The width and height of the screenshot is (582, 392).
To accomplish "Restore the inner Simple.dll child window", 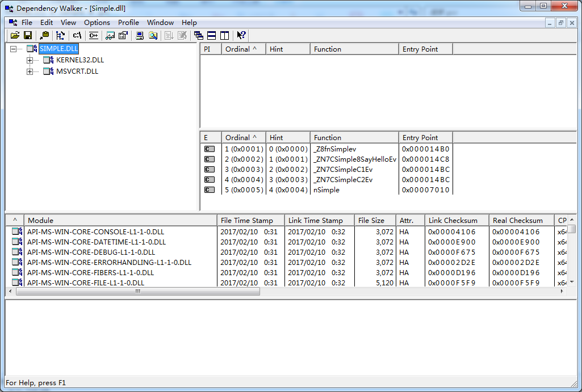I will pyautogui.click(x=561, y=23).
